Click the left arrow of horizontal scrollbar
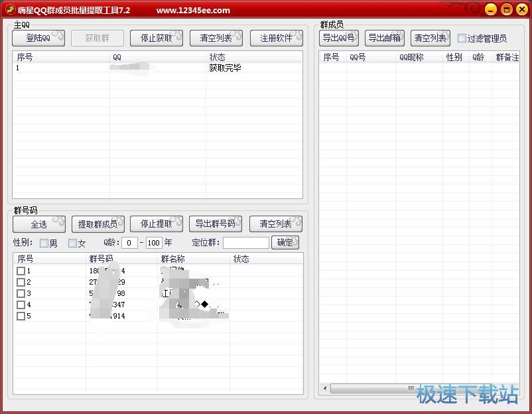 pyautogui.click(x=325, y=388)
